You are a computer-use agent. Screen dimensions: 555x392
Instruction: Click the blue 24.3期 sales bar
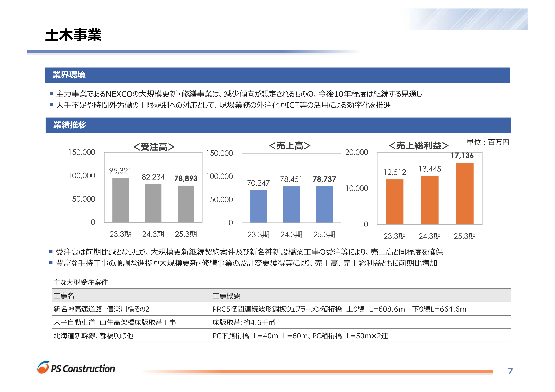pyautogui.click(x=291, y=204)
